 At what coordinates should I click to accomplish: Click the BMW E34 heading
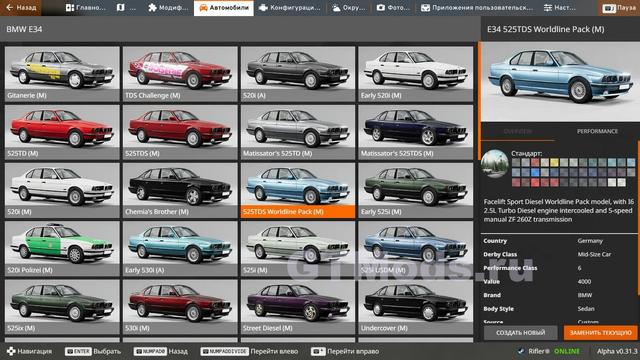coord(24,29)
